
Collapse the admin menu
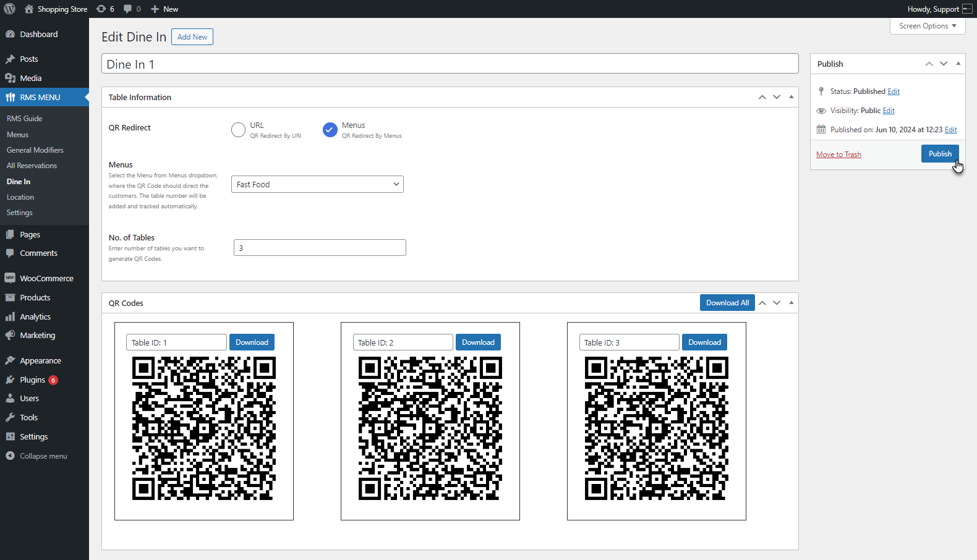(45, 456)
